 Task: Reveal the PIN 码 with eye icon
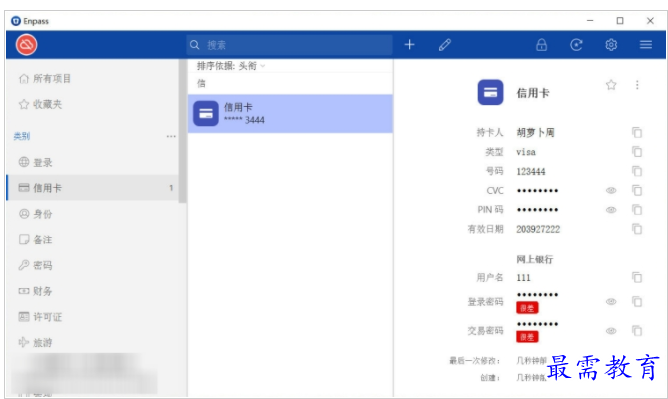tap(611, 210)
